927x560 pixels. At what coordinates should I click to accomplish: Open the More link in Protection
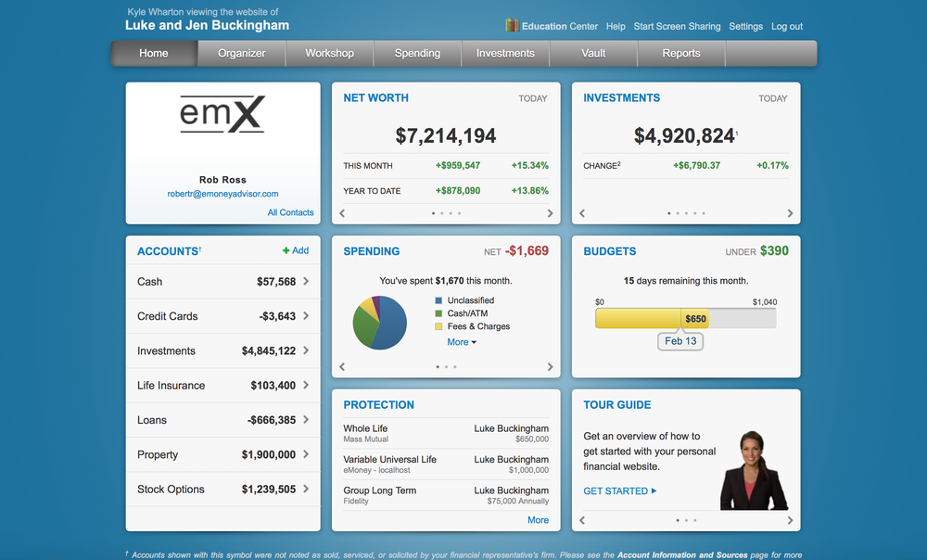(538, 520)
